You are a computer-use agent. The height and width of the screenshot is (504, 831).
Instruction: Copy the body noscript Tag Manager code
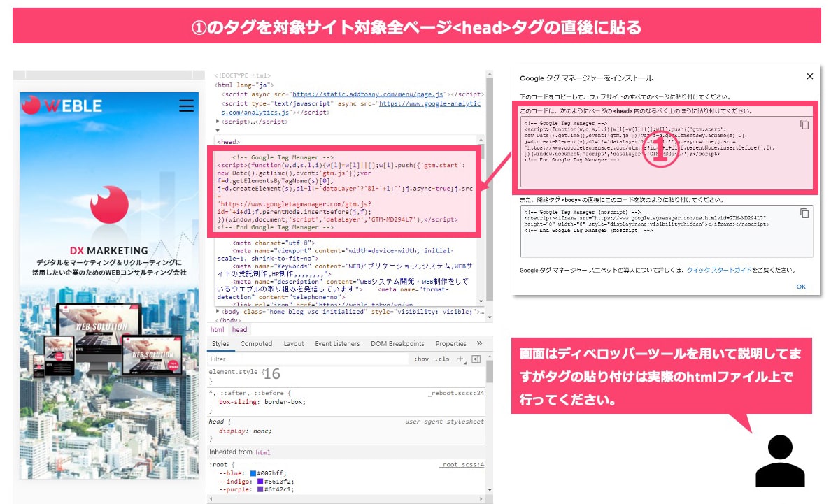coord(804,213)
